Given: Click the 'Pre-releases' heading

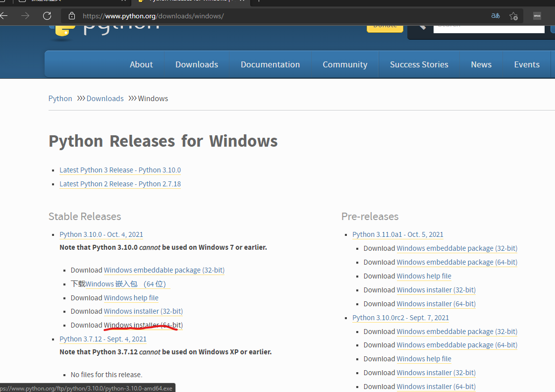Looking at the screenshot, I should tap(370, 217).
